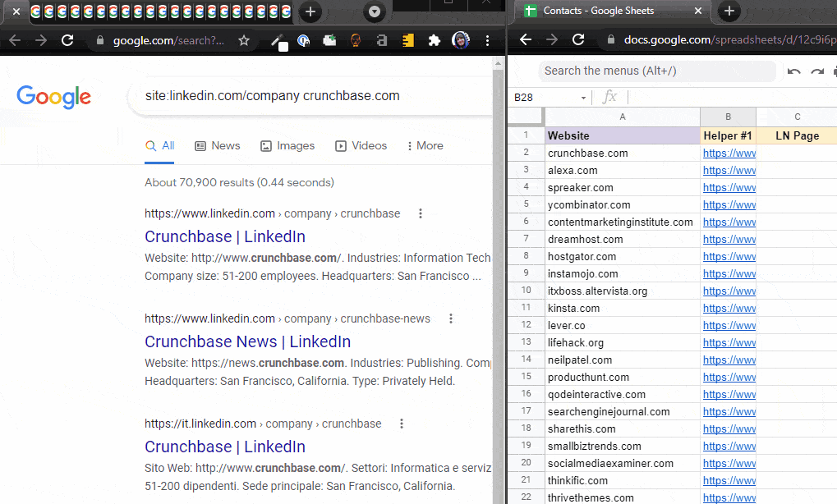
Task: Select cell containing 'socialmediaexaminer.com'
Action: [623, 464]
